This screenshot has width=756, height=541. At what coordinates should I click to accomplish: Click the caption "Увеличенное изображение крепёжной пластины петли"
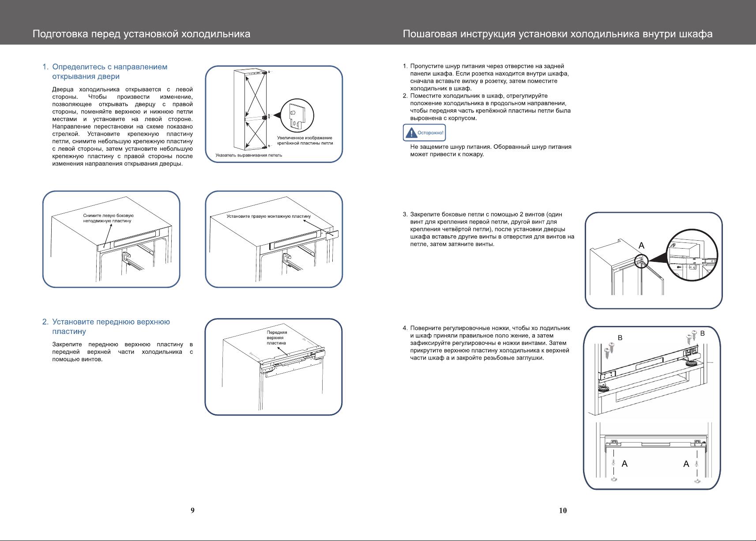pyautogui.click(x=305, y=140)
